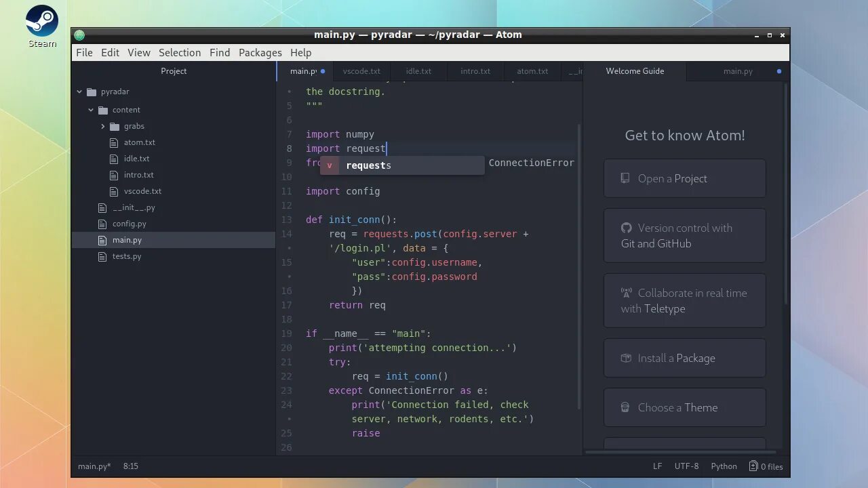Click the Teletype broadcast icon
The width and height of the screenshot is (868, 488).
[626, 293]
